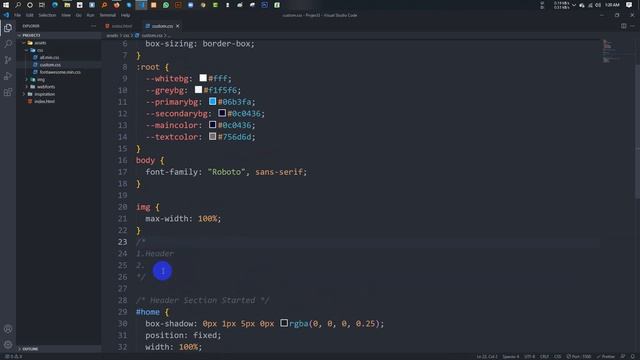Open the File menu
The image size is (640, 360).
pos(17,15)
